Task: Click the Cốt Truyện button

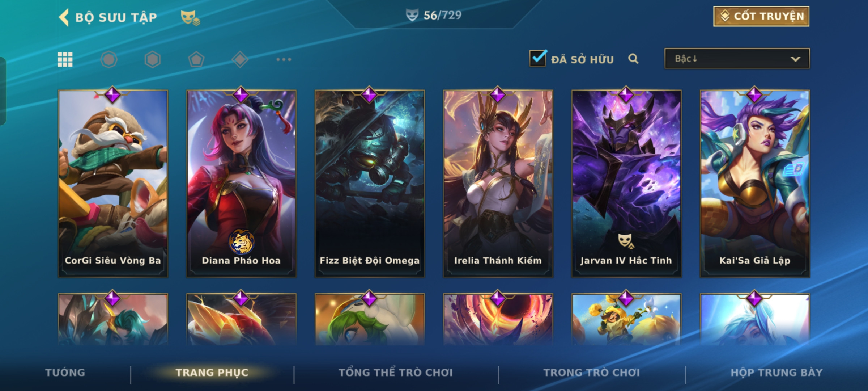Action: 761,16
